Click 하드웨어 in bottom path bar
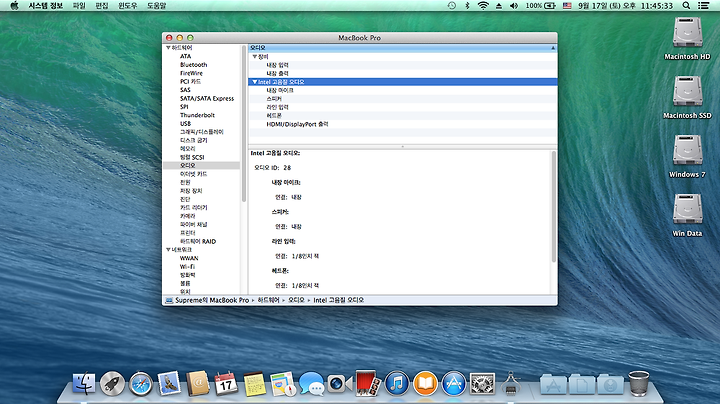 click(x=268, y=300)
